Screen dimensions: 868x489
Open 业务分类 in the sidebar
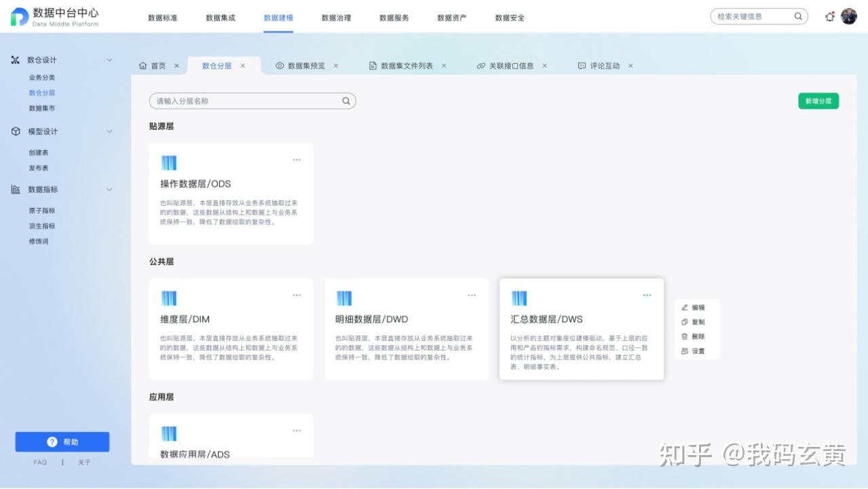coord(42,77)
